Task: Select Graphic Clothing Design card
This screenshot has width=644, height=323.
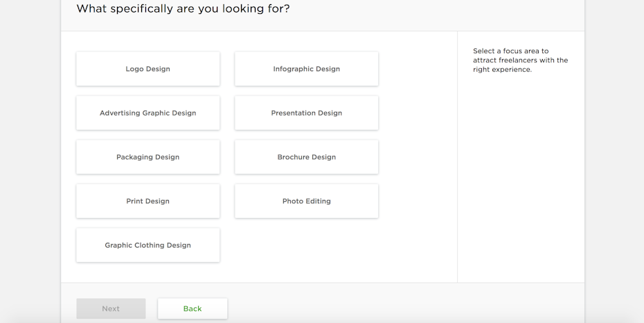Action: click(x=147, y=246)
